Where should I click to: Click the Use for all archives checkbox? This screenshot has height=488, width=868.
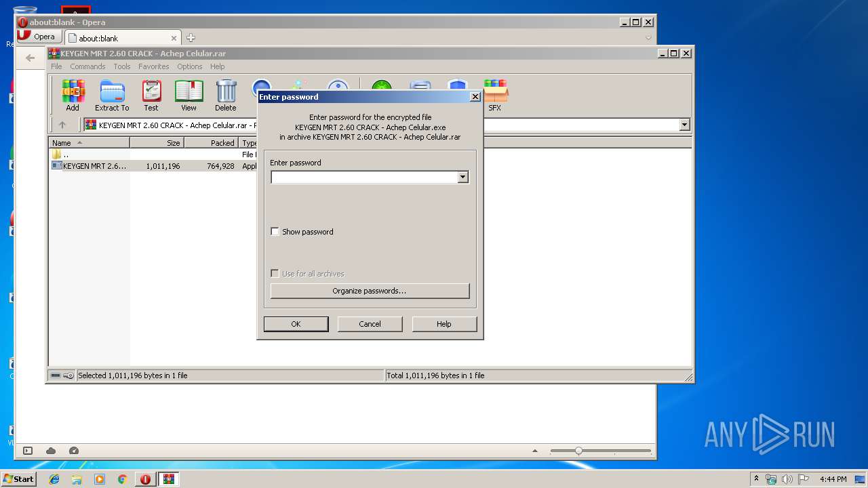275,274
